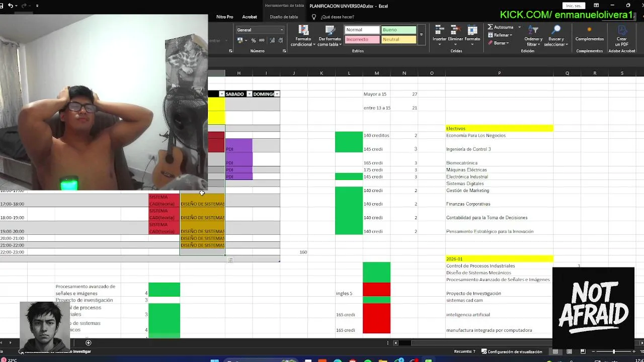Screen dimensions: 644x362
Task: Open Customize Quick Access Toolbar dropdown
Action: (37, 6)
